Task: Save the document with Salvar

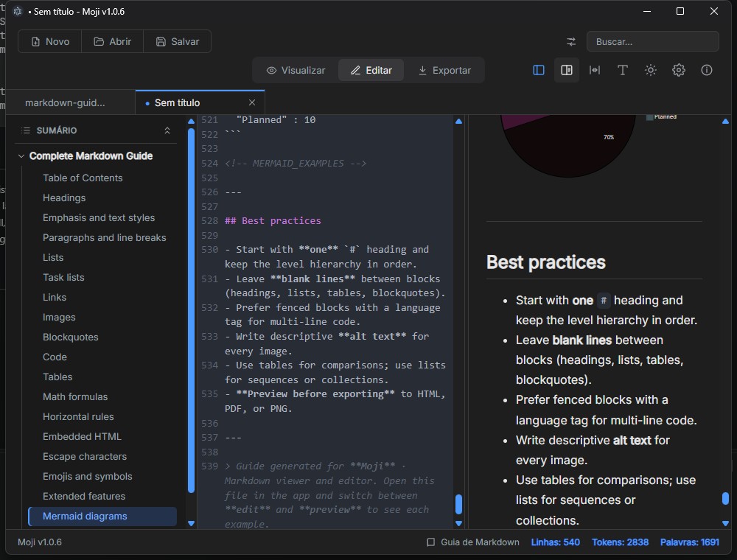Action: coord(177,42)
